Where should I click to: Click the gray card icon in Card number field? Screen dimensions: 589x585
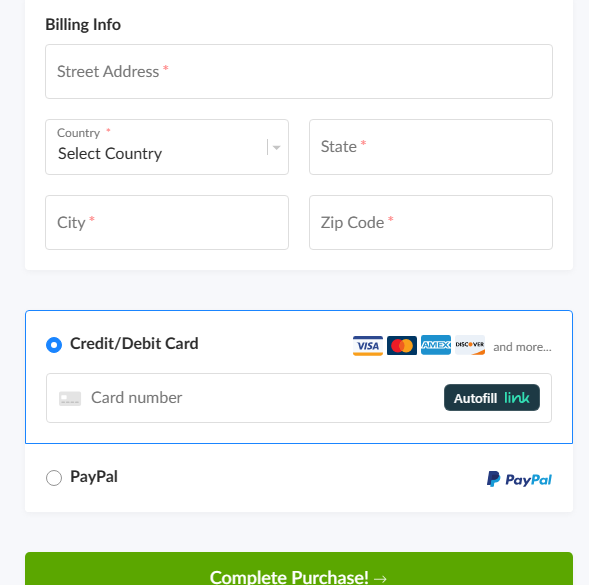click(70, 398)
